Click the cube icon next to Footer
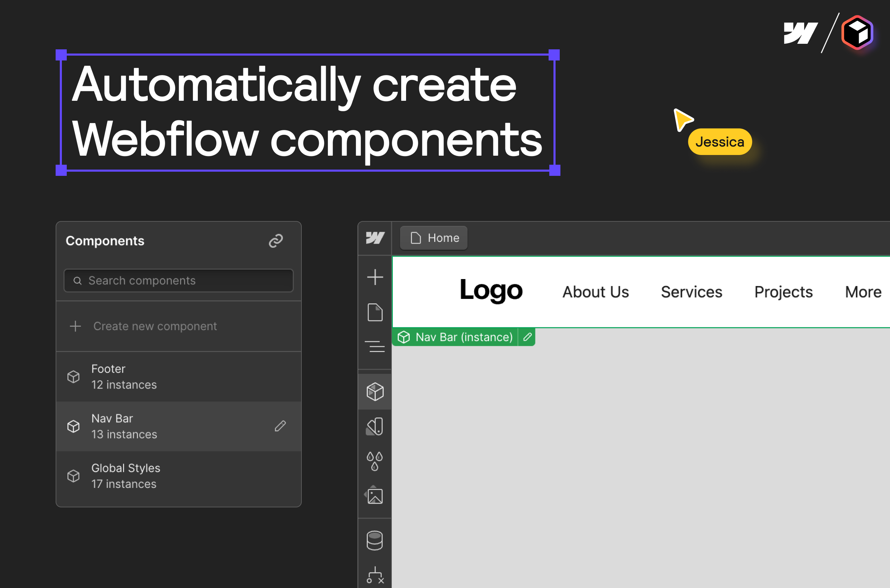 click(x=73, y=376)
